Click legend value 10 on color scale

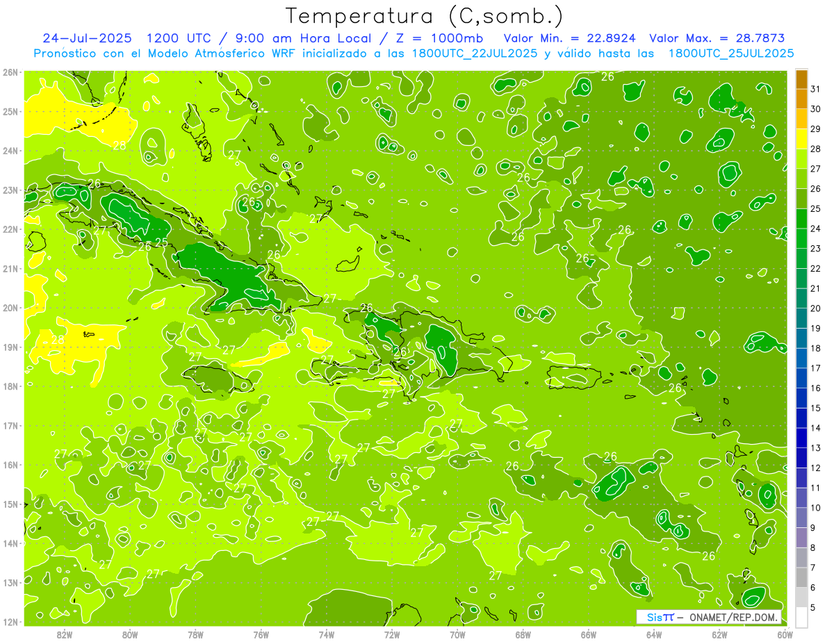point(816,508)
